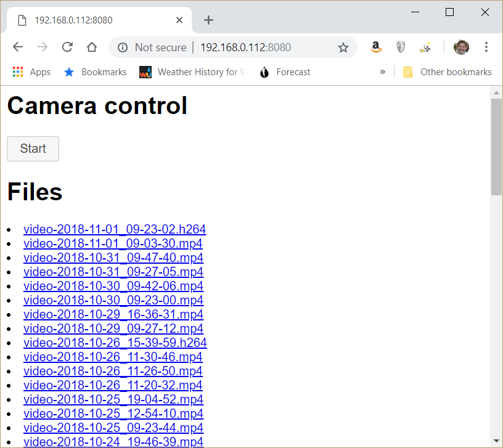Click the Home button
This screenshot has width=503, height=448.
[91, 47]
